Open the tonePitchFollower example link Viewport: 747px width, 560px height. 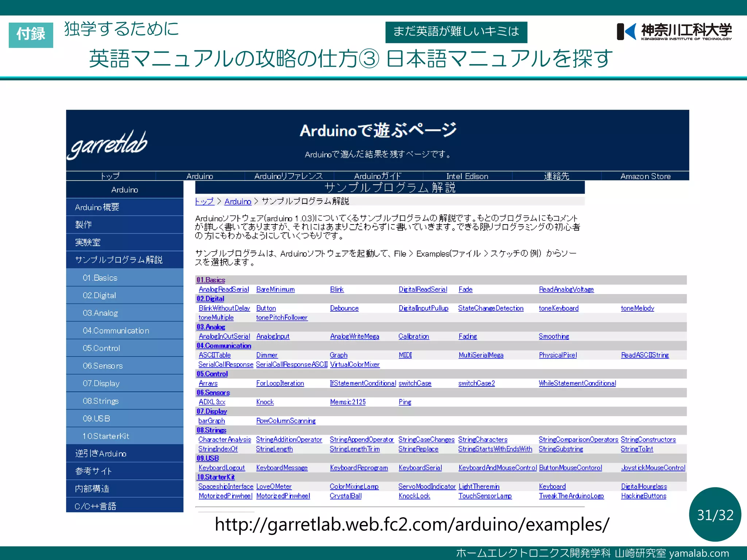tap(282, 318)
